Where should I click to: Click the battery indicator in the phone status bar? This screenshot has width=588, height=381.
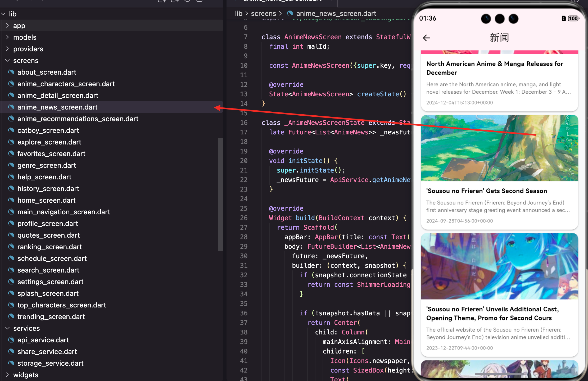(x=573, y=18)
